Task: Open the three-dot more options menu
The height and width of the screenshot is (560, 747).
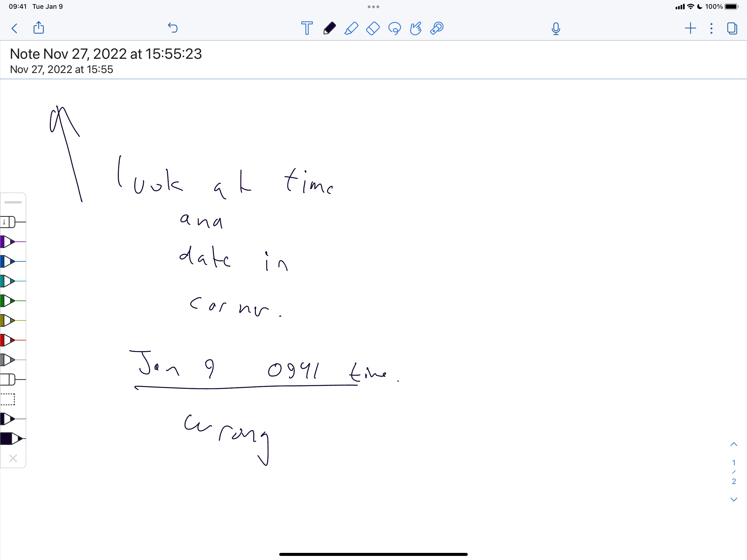Action: [711, 28]
